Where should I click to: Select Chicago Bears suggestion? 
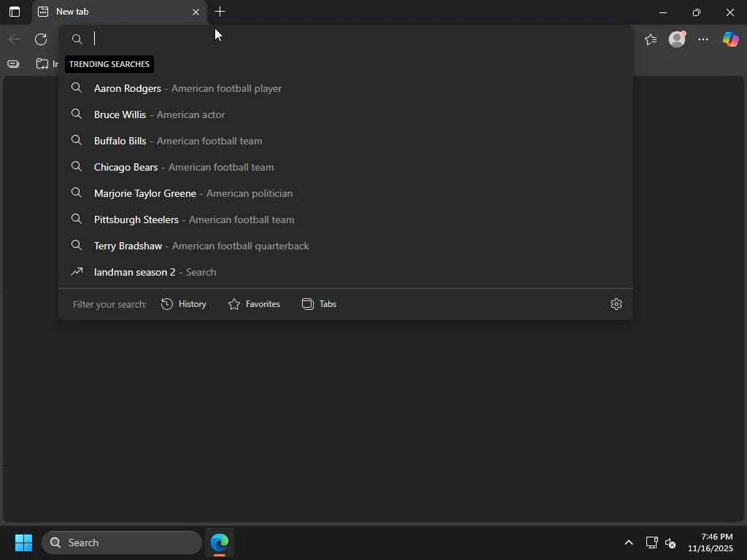coord(345,167)
